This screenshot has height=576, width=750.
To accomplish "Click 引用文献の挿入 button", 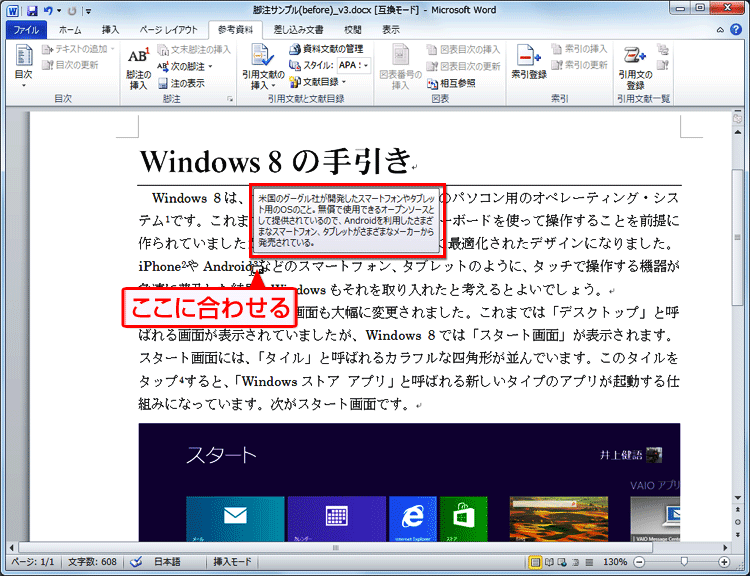I will (263, 67).
